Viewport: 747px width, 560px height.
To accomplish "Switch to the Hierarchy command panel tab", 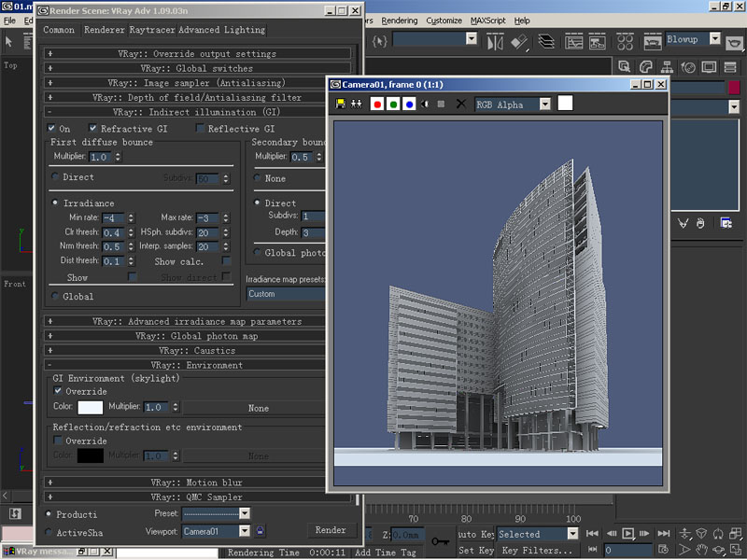I will click(x=667, y=67).
